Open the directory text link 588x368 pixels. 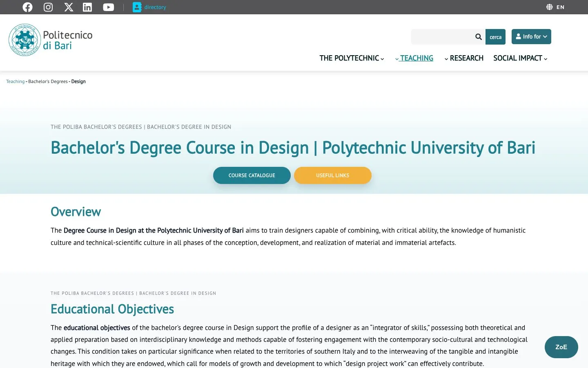[155, 7]
